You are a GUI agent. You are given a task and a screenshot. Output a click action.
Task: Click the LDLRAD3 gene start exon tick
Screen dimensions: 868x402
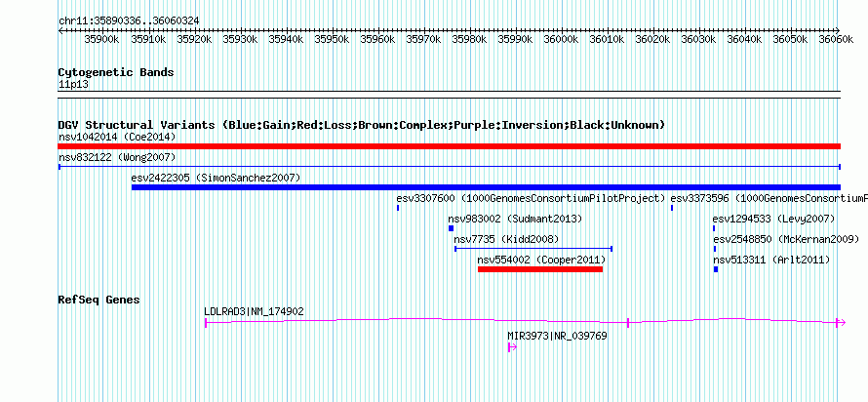pyautogui.click(x=206, y=323)
